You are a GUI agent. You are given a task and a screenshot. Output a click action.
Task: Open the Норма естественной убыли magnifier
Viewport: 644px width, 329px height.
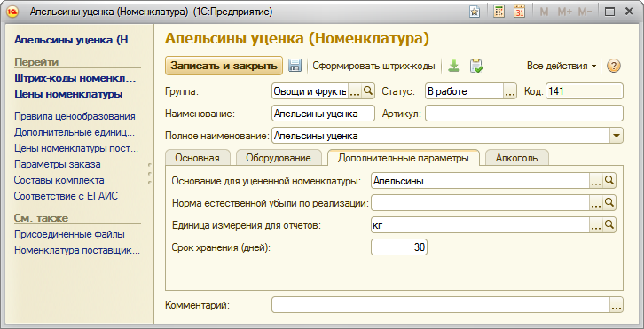pos(609,202)
